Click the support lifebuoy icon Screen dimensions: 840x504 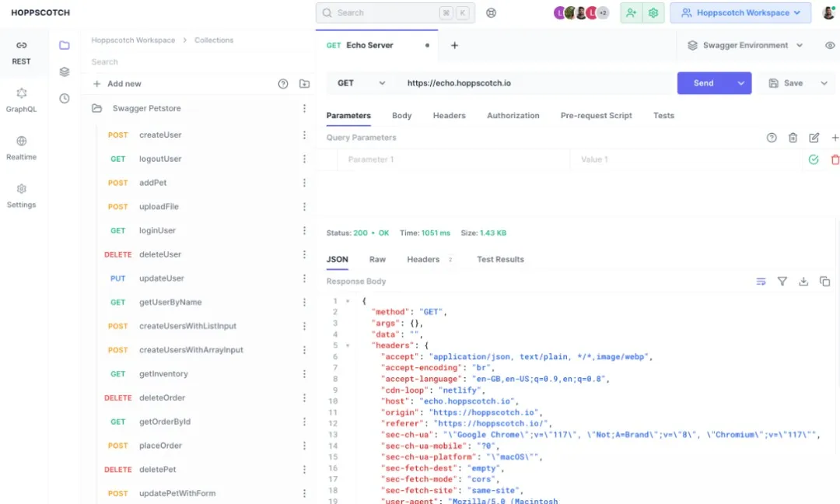coord(491,13)
